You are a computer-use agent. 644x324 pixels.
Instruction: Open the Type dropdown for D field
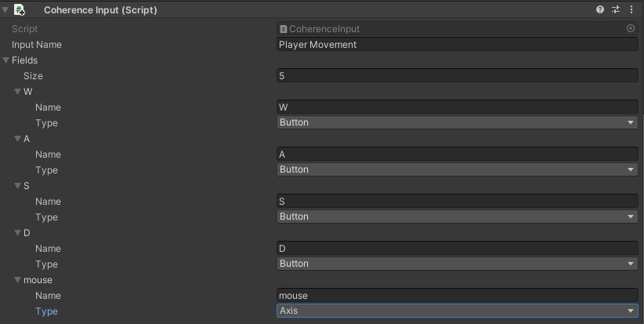(458, 264)
